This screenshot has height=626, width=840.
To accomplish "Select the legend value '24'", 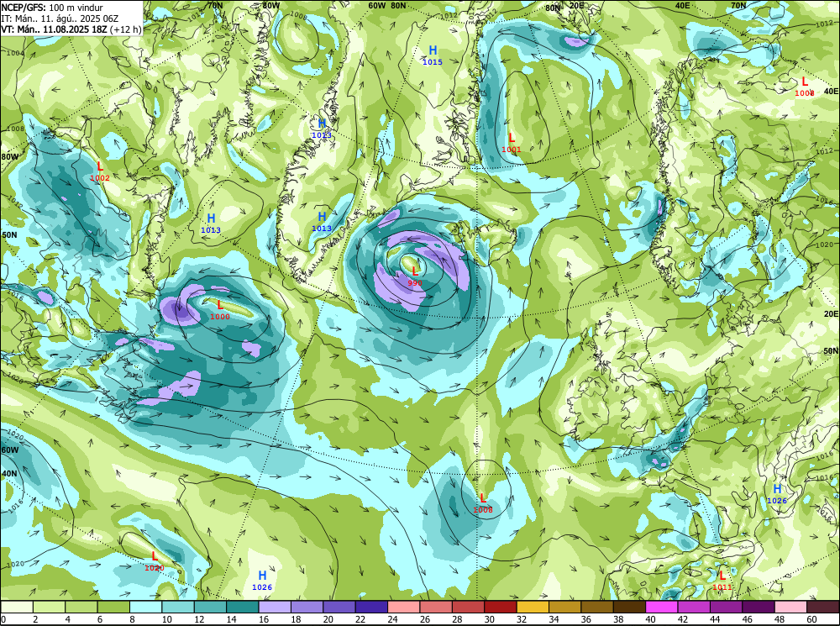I will 392,619.
